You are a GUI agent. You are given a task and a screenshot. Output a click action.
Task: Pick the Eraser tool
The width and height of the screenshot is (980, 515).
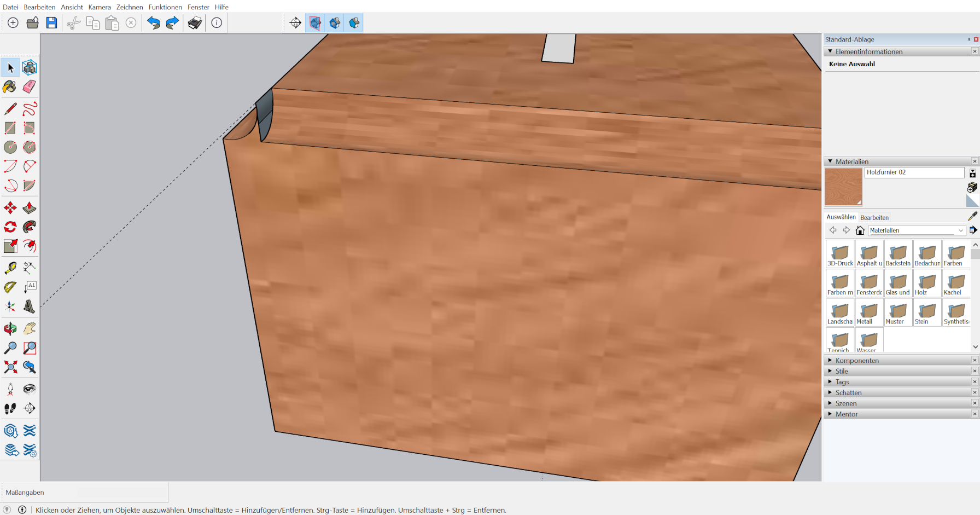30,87
